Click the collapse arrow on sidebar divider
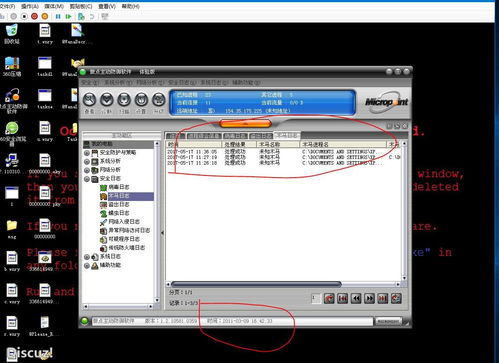 162,233
